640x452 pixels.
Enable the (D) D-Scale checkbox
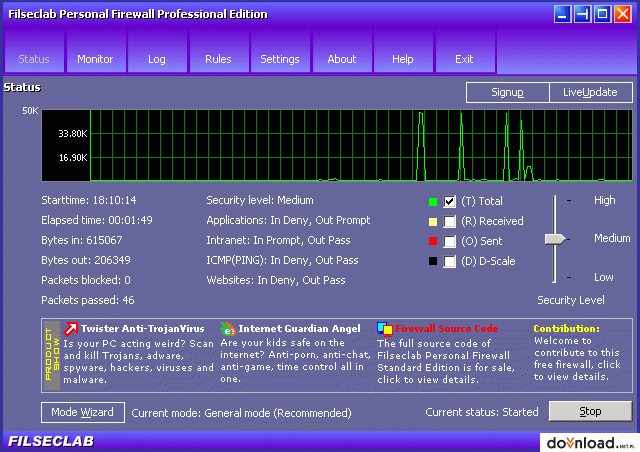click(449, 261)
